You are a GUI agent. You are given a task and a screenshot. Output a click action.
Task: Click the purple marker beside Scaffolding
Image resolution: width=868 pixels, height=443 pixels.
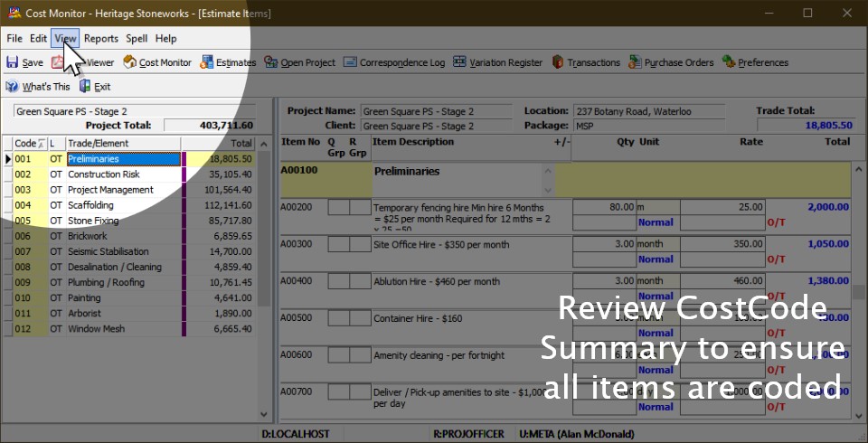[184, 205]
